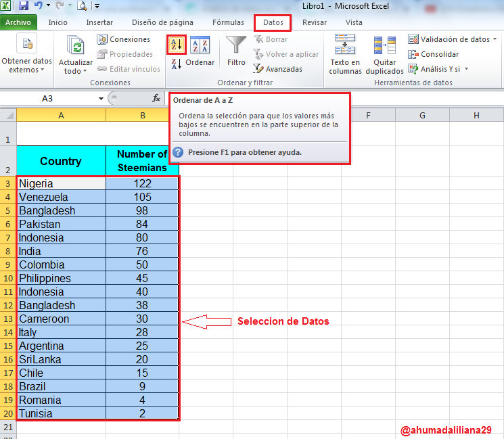Image resolution: width=504 pixels, height=439 pixels.
Task: Switch to the Revisar tab
Action: tap(315, 22)
